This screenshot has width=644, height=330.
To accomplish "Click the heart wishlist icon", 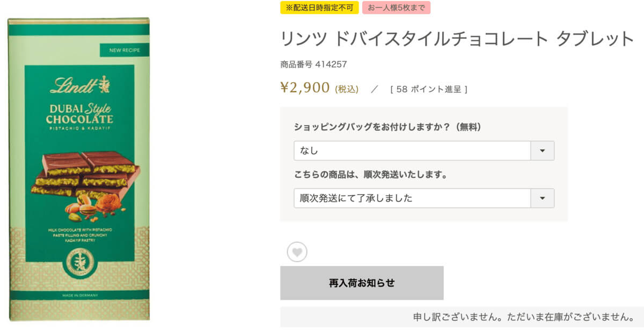I will pyautogui.click(x=297, y=252).
